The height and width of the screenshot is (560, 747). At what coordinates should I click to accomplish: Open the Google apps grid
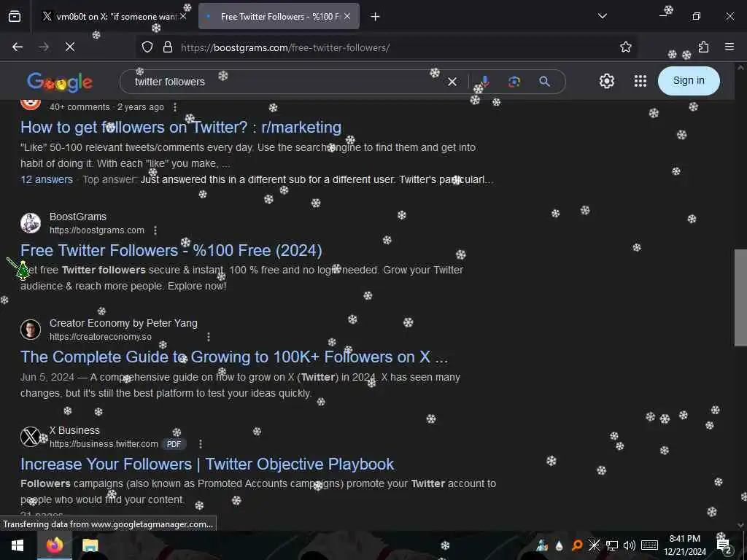tap(640, 81)
